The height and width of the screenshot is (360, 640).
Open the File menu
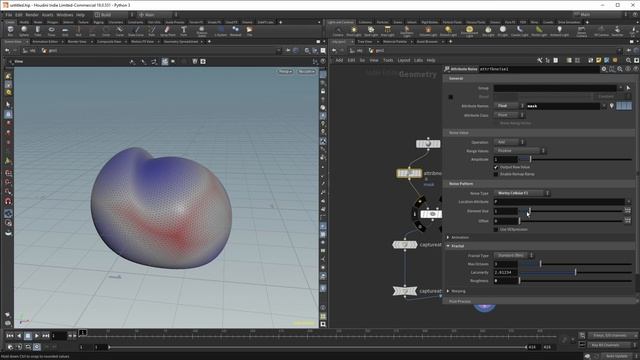coord(9,15)
